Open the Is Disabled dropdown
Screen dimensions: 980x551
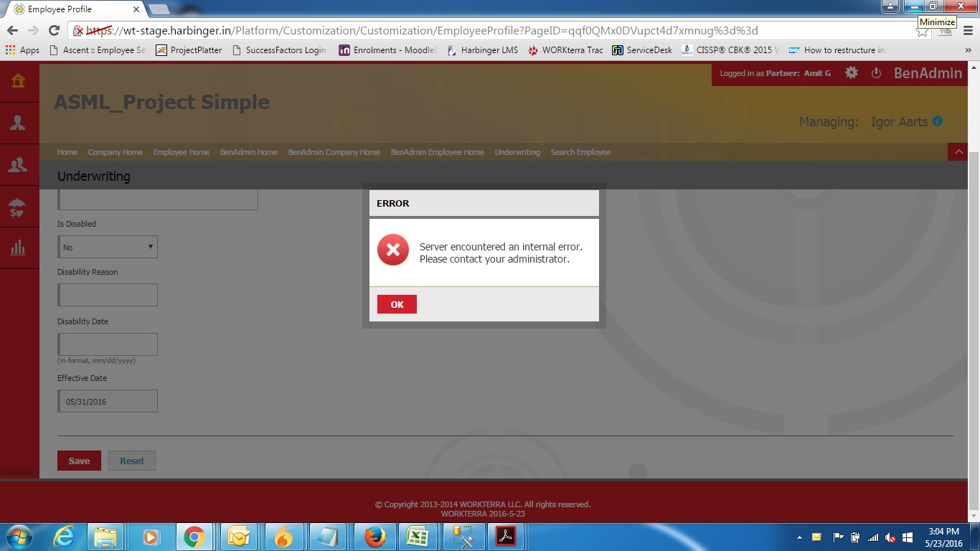108,247
